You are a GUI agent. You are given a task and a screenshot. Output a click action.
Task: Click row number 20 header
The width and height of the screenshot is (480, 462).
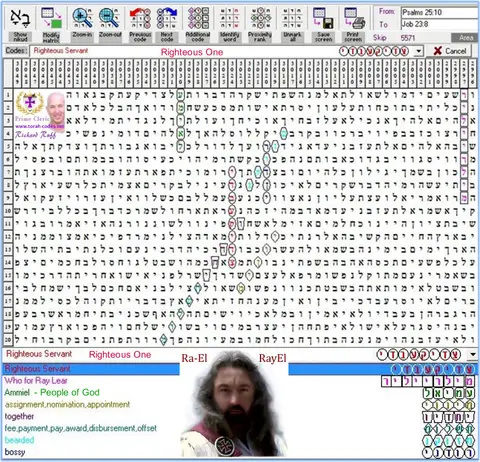pyautogui.click(x=8, y=340)
